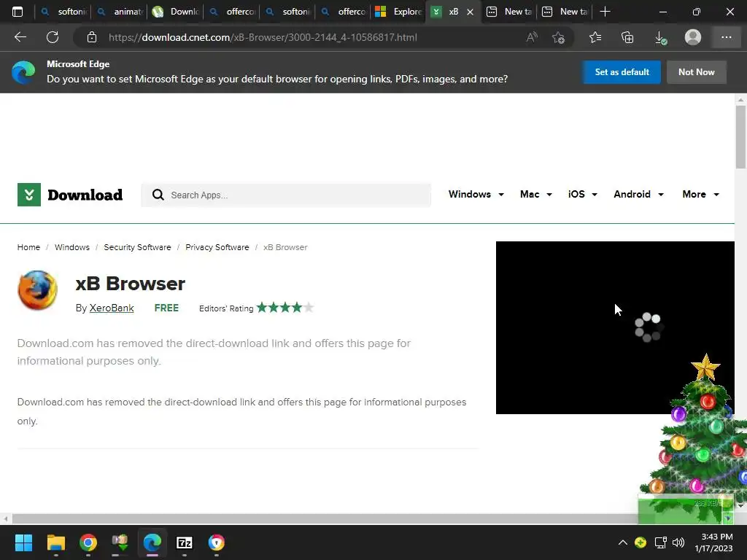The height and width of the screenshot is (560, 747).
Task: Switch to the first softonic tab
Action: pos(64,12)
